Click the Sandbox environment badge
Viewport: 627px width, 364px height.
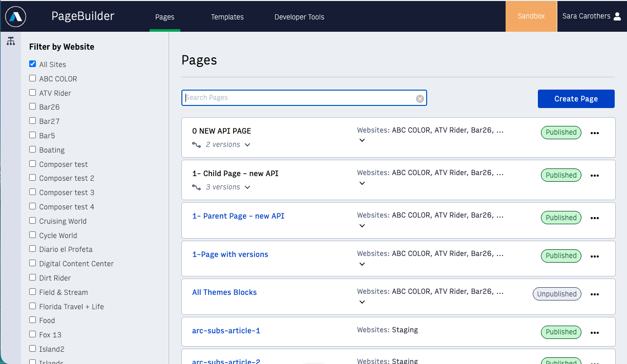[x=531, y=16]
